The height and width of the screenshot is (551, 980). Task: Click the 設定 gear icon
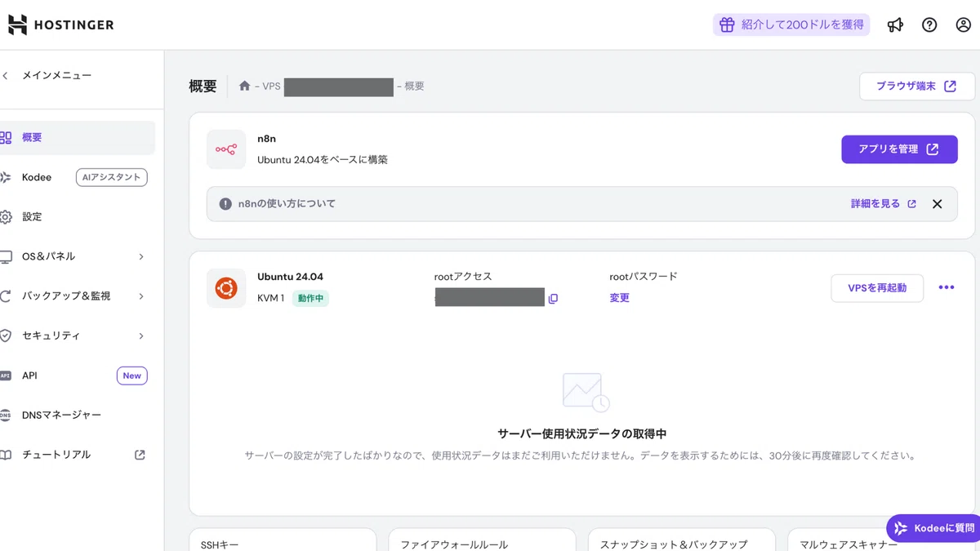coord(5,216)
